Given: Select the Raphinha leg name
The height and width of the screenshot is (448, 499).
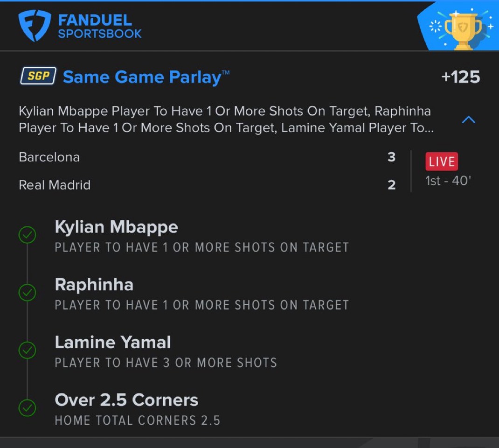Looking at the screenshot, I should pyautogui.click(x=94, y=285).
